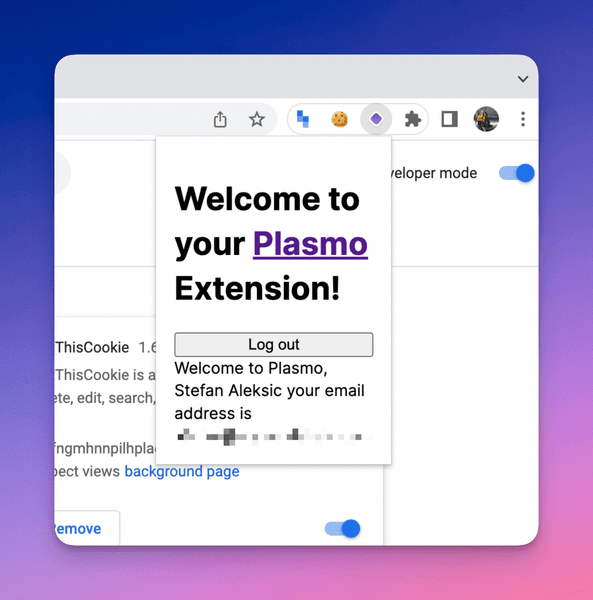Bookmark this page with the star icon
The width and height of the screenshot is (593, 600).
256,119
